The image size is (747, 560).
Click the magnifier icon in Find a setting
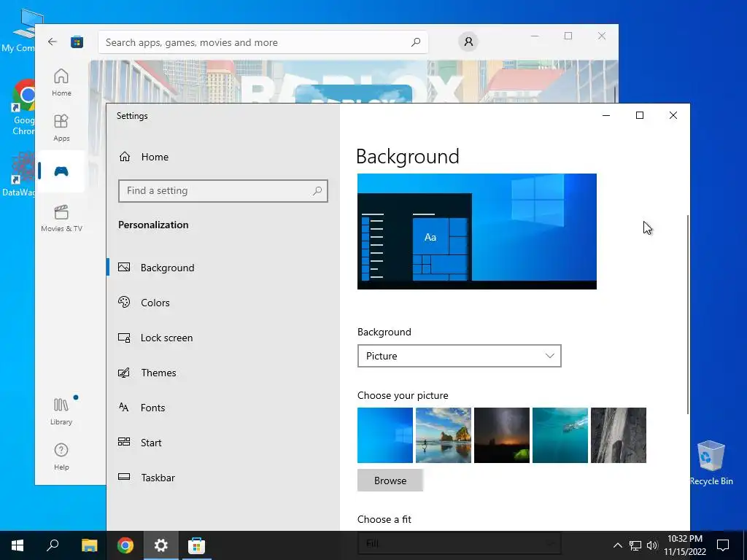pyautogui.click(x=317, y=191)
